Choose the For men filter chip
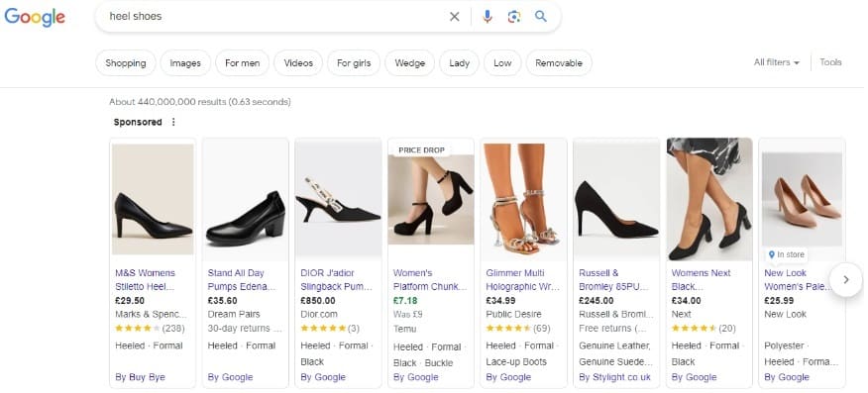This screenshot has width=868, height=393. pyautogui.click(x=243, y=63)
